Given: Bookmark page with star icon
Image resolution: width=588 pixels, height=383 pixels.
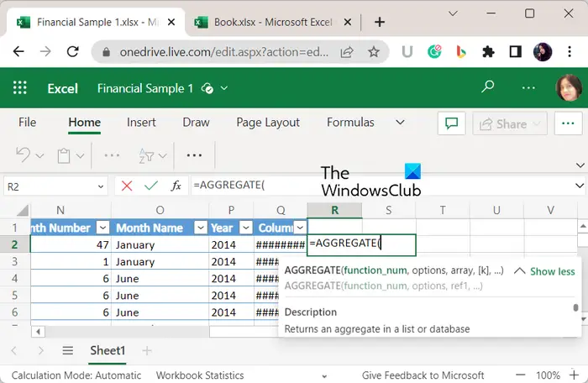Looking at the screenshot, I should coord(374,52).
